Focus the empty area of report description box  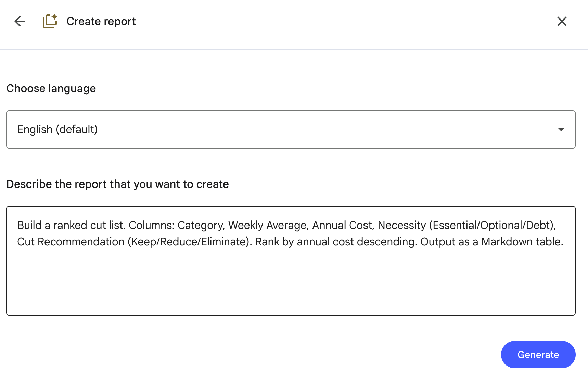coord(291,281)
